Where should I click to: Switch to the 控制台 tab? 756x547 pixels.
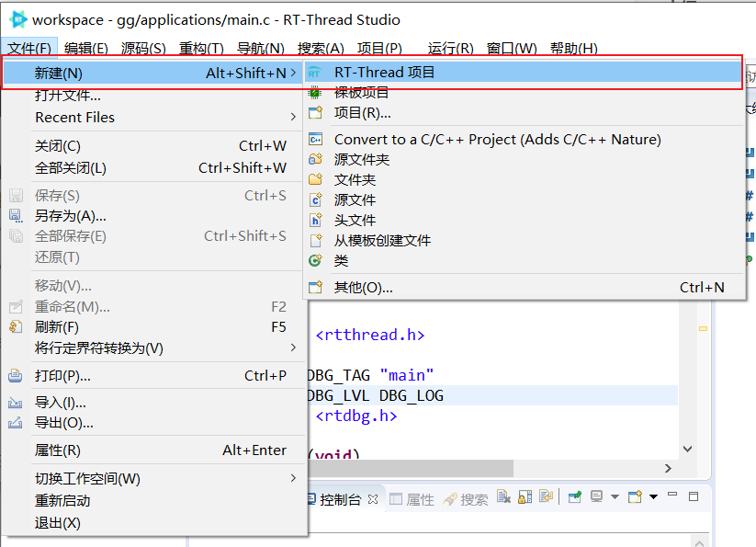[x=340, y=499]
